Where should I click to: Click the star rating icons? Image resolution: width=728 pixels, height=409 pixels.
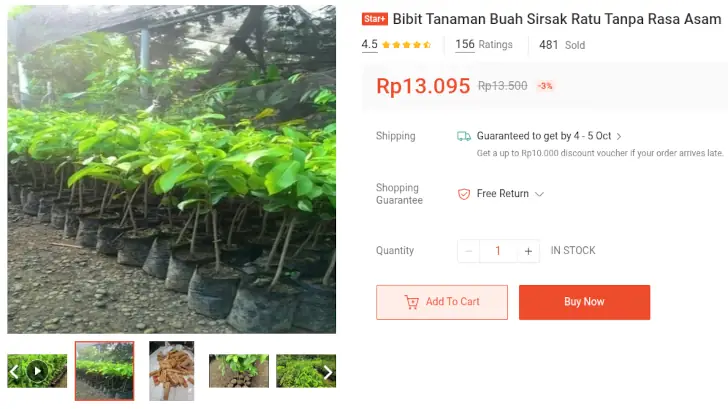[x=406, y=45]
